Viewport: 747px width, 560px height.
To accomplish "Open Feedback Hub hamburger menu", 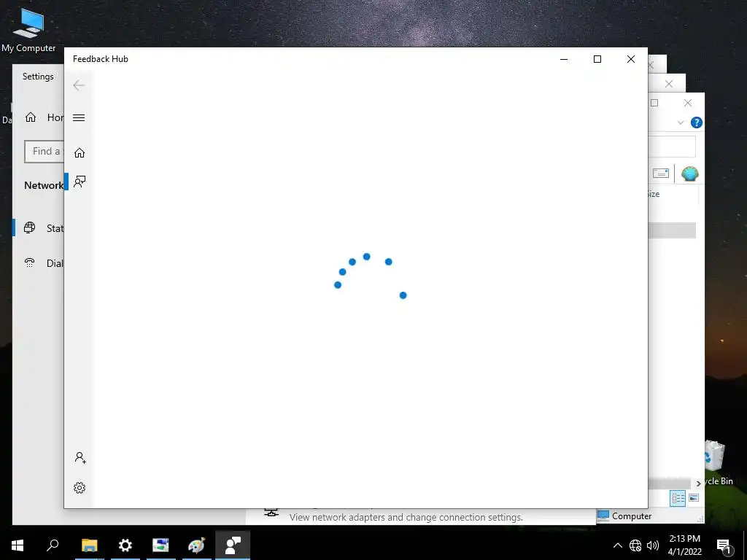I will click(79, 117).
